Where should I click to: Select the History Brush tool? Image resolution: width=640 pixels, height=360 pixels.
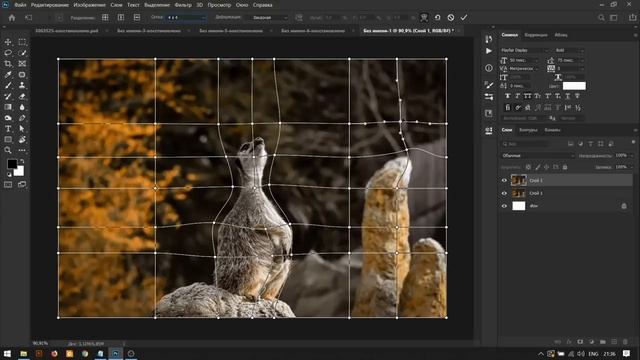pos(8,96)
